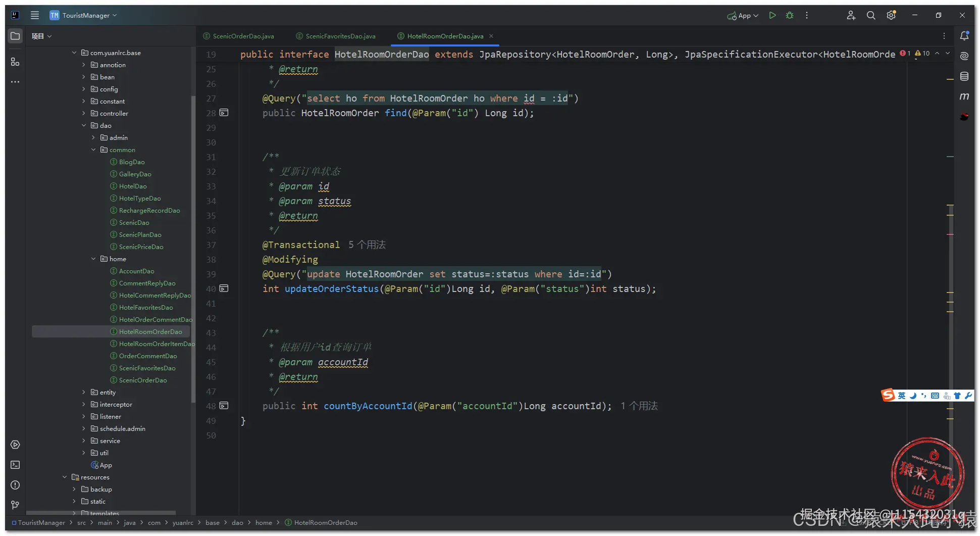Expand the annotion package
Screen dimensions: 980x536
(84, 65)
